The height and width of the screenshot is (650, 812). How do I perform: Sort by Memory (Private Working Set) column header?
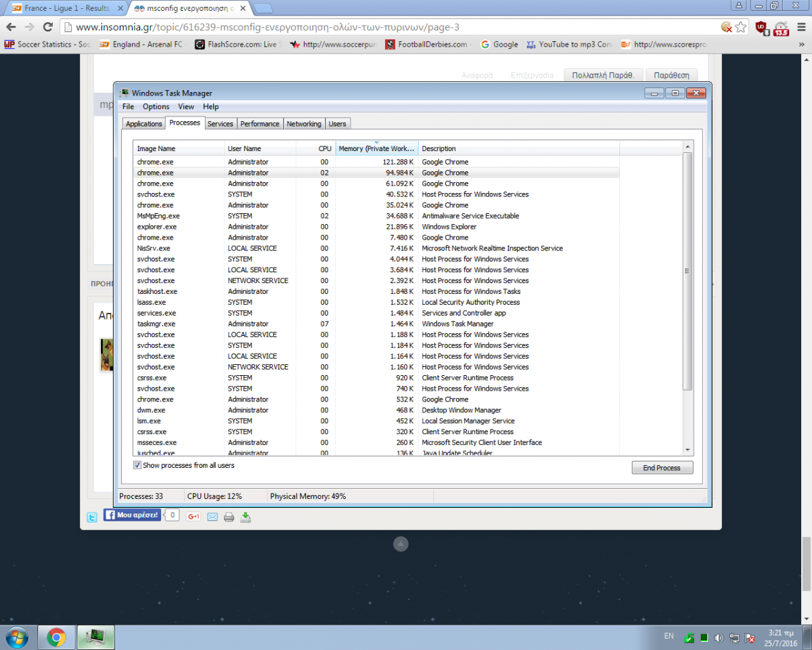click(376, 148)
